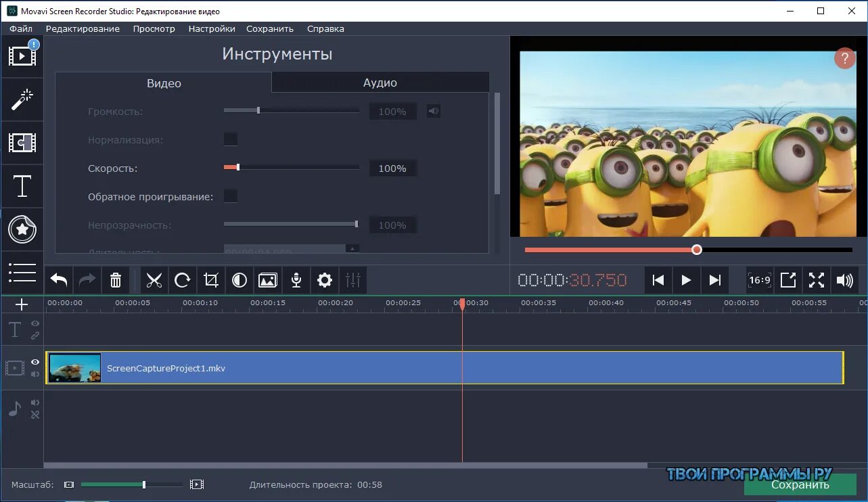The height and width of the screenshot is (502, 868).
Task: Select the ScreenCaptureProject1.mkv clip thumbnail
Action: (x=74, y=368)
